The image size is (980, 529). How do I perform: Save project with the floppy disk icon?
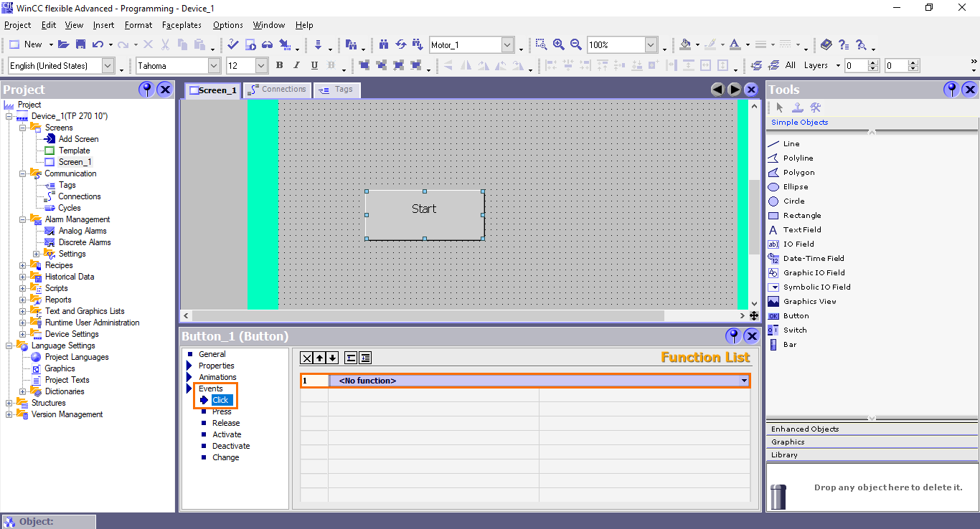click(x=80, y=44)
